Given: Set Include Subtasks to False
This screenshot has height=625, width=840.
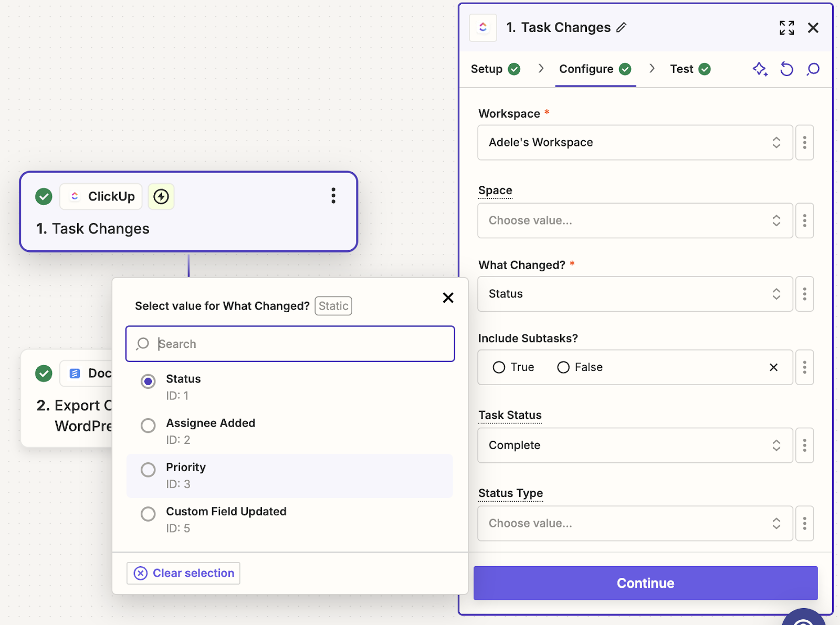Looking at the screenshot, I should (x=563, y=367).
